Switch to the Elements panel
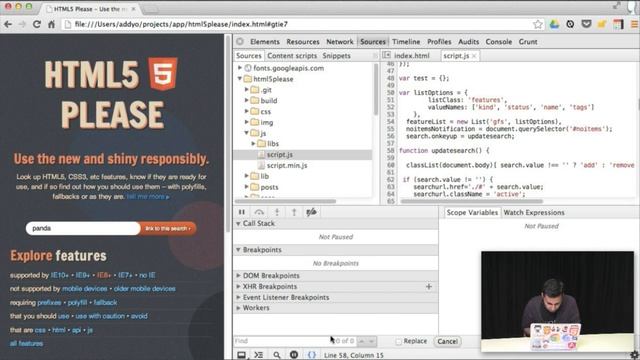 click(x=265, y=42)
